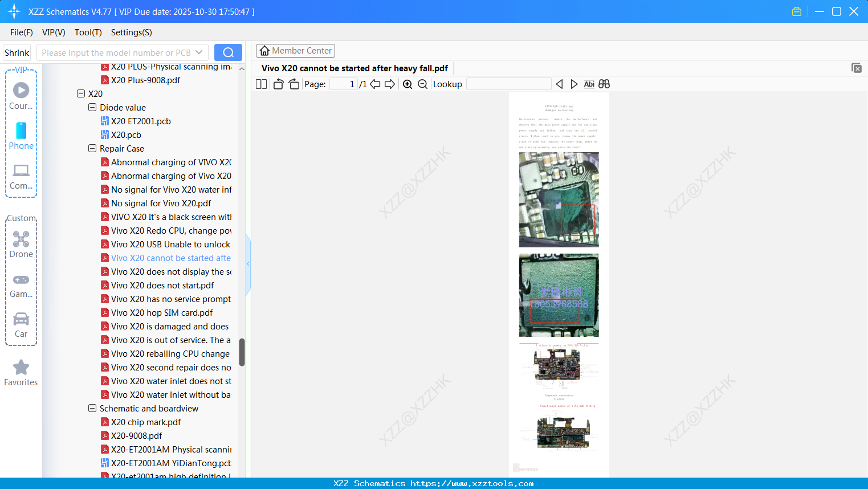This screenshot has height=489, width=868.
Task: Toggle the Abi match option icon
Action: [589, 84]
